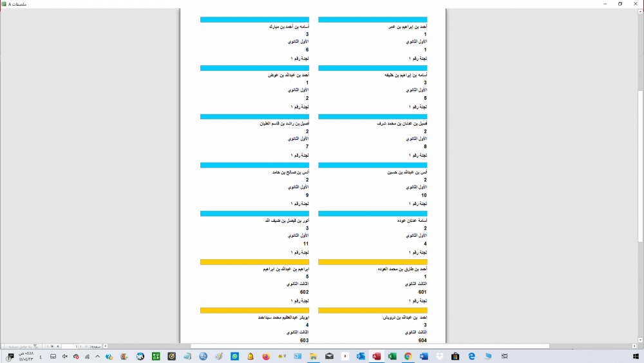
Task: Click horizontal scrollbar right arrow
Action: (634, 346)
